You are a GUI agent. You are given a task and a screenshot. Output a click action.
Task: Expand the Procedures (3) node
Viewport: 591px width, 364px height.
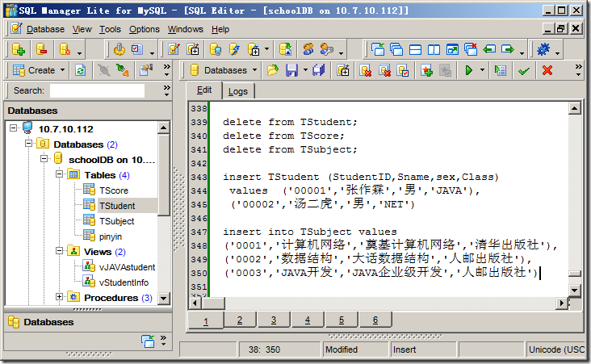[x=59, y=297]
